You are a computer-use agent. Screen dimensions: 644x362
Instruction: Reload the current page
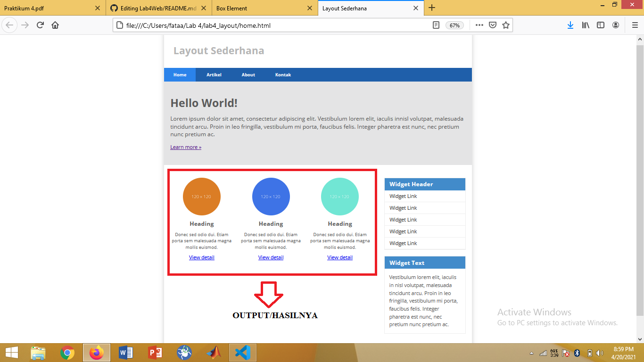[41, 25]
